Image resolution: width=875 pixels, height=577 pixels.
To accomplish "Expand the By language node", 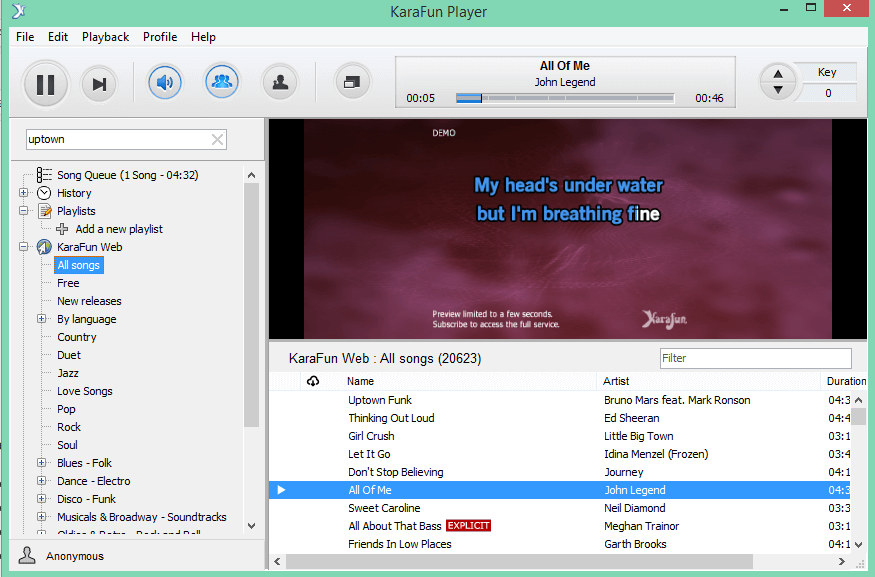I will coord(41,319).
